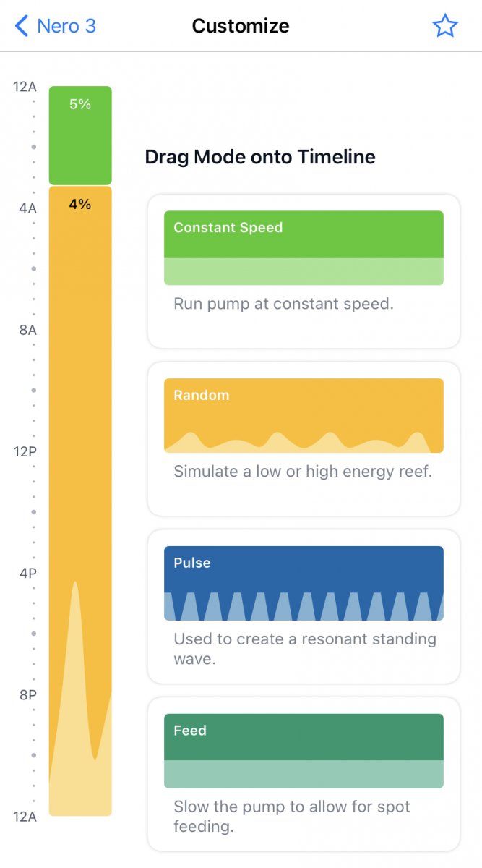
Task: Tap the light green Constant Speed strip
Action: point(304,271)
